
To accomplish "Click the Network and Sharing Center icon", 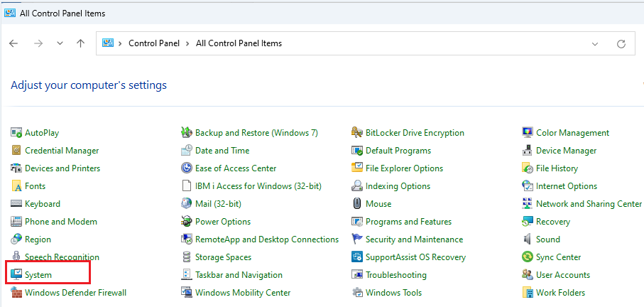I will [x=528, y=203].
